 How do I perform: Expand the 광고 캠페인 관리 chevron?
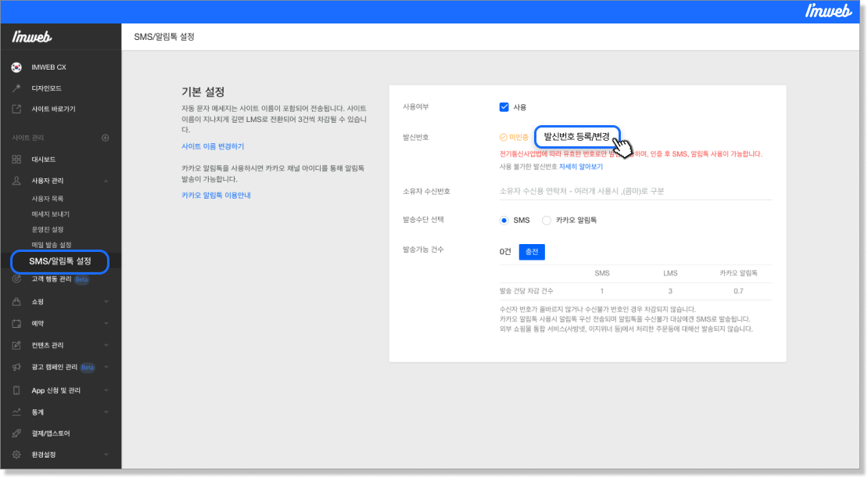[106, 367]
